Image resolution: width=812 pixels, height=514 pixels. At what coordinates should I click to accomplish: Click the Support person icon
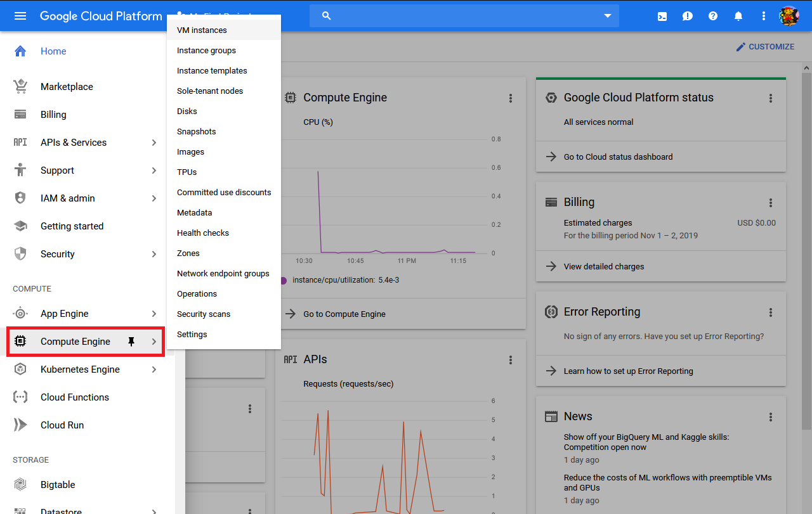(20, 170)
